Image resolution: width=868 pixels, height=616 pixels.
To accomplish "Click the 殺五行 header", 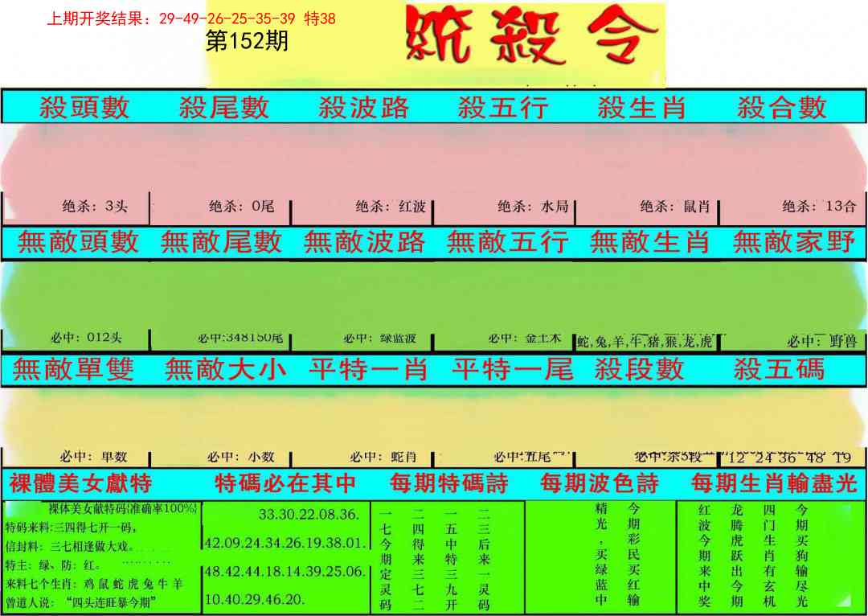I will tap(502, 107).
